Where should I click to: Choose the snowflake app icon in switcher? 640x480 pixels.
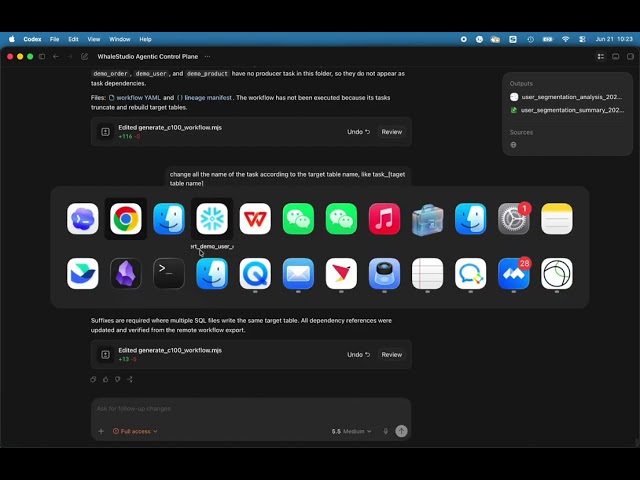(x=212, y=219)
